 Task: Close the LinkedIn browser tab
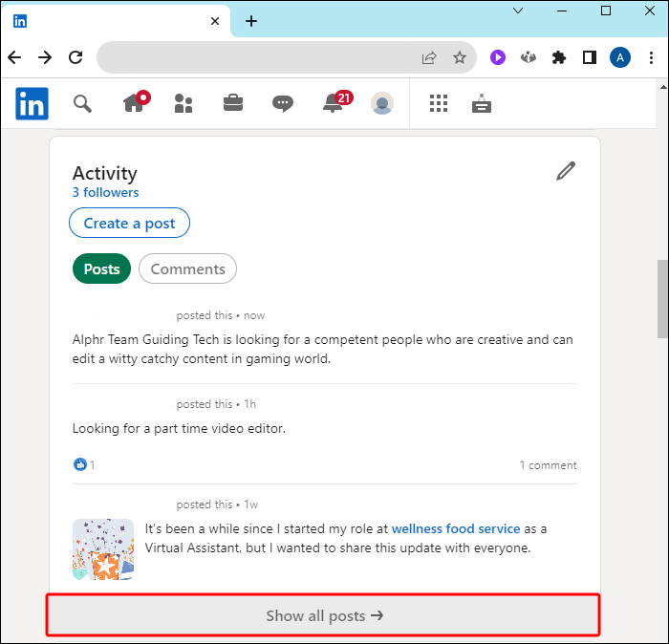click(215, 21)
